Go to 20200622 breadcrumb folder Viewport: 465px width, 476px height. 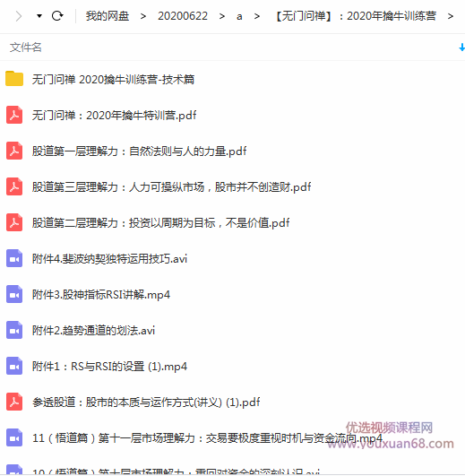tap(183, 16)
